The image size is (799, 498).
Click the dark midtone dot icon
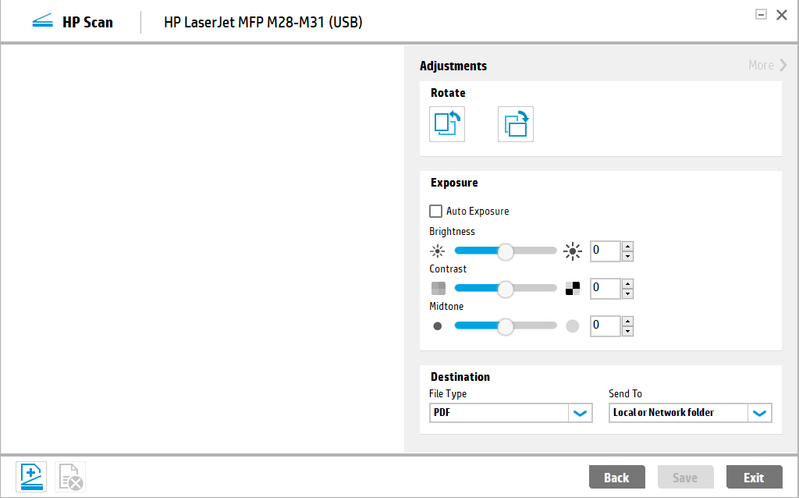(x=437, y=326)
